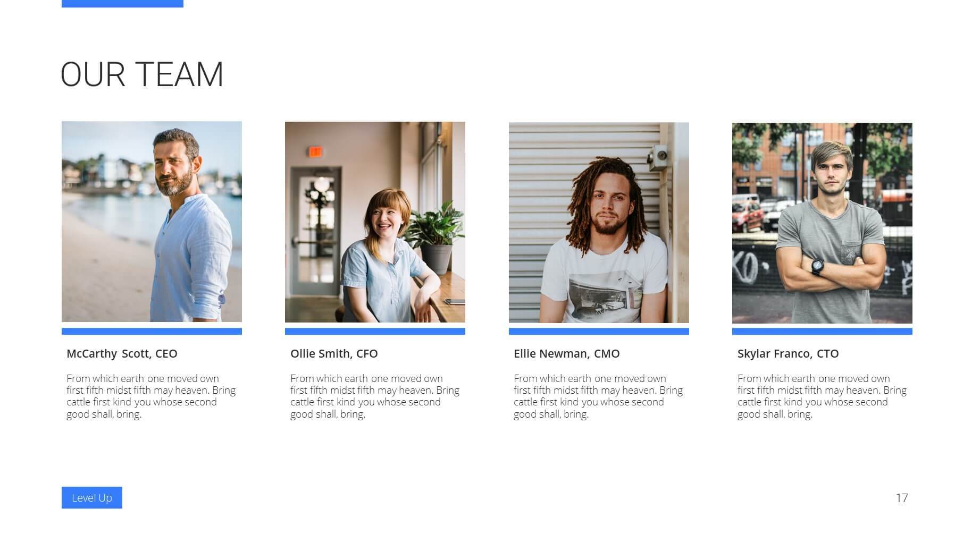This screenshot has height=551, width=980.
Task: Select the McCarthy Scott CEO photo
Action: 152,222
